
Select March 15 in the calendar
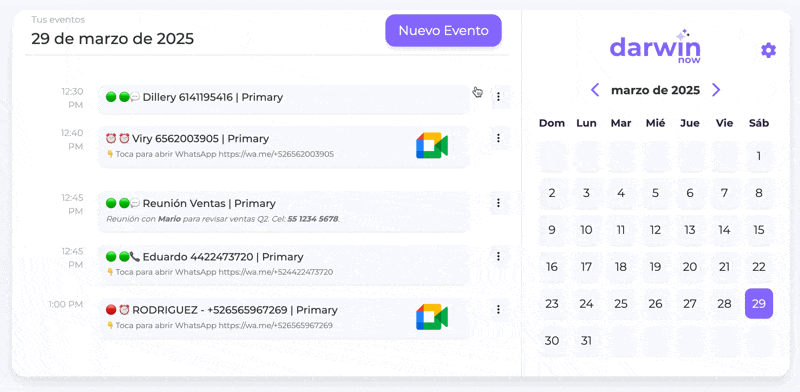pyautogui.click(x=759, y=230)
